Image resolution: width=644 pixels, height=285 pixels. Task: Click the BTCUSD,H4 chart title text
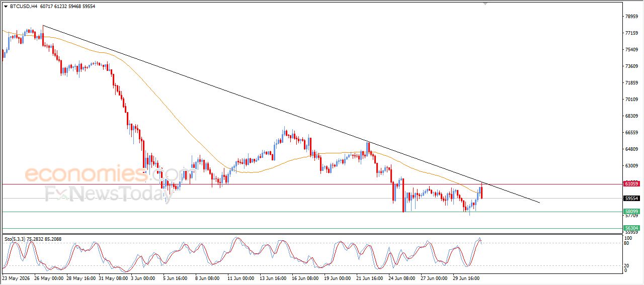point(26,7)
